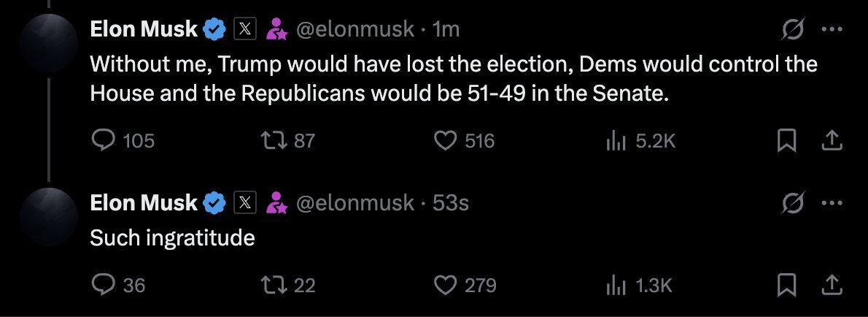Viewport: 868px width, 317px height.
Task: Open Grok icon on first tweet
Action: tap(792, 29)
